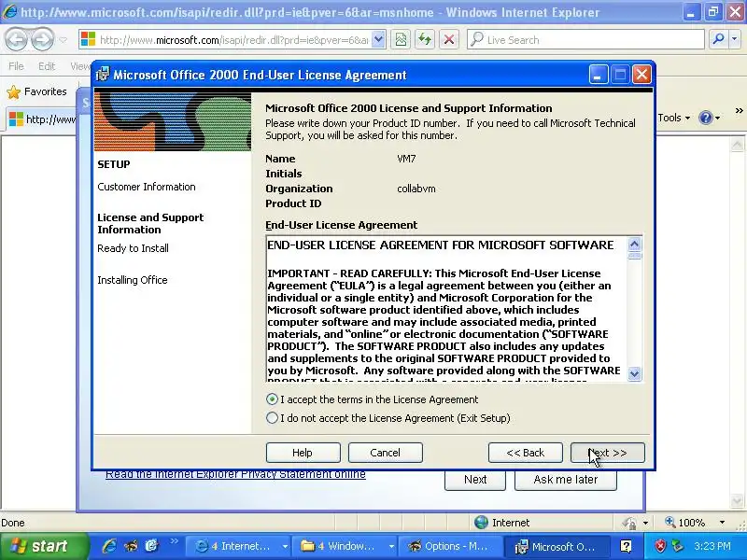Viewport: 747px width, 560px height.
Task: Cancel the Office 2000 setup
Action: coord(386,453)
